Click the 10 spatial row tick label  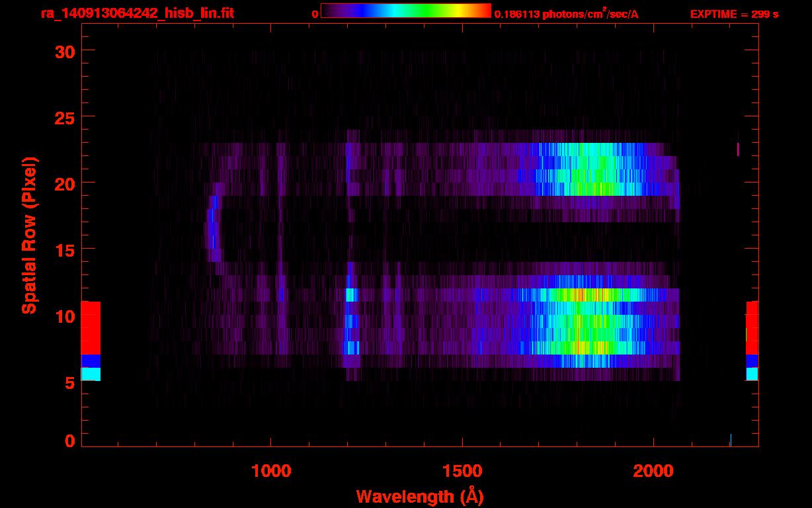(64, 316)
